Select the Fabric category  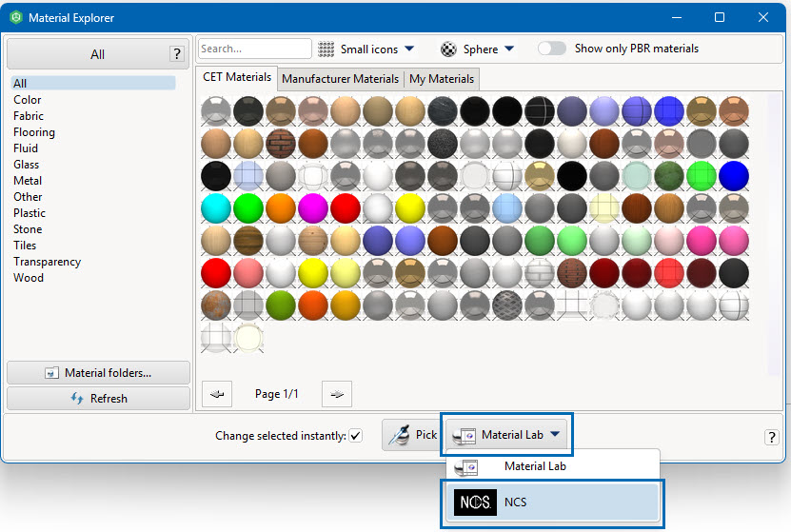tap(29, 116)
